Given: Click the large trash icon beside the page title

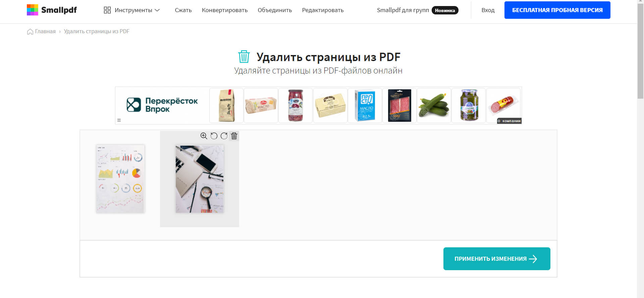Looking at the screenshot, I should click(x=244, y=57).
